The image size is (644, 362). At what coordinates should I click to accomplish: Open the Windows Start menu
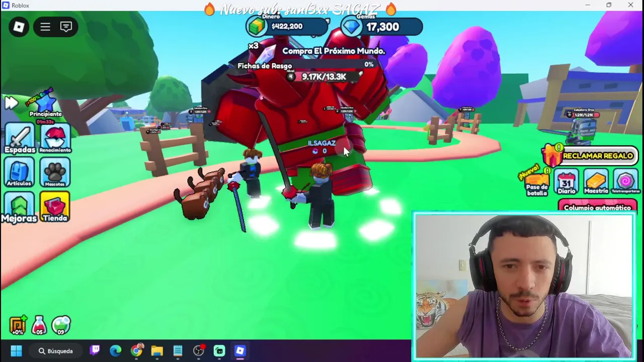point(16,351)
